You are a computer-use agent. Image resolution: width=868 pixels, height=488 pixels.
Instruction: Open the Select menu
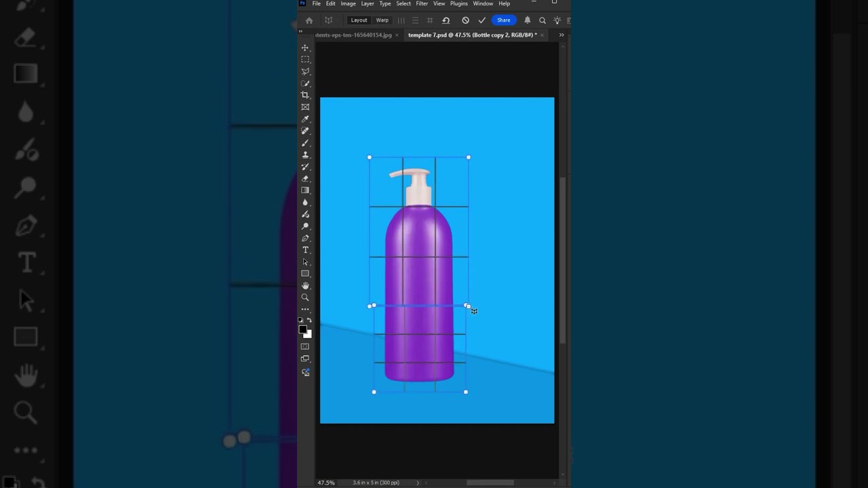(403, 4)
